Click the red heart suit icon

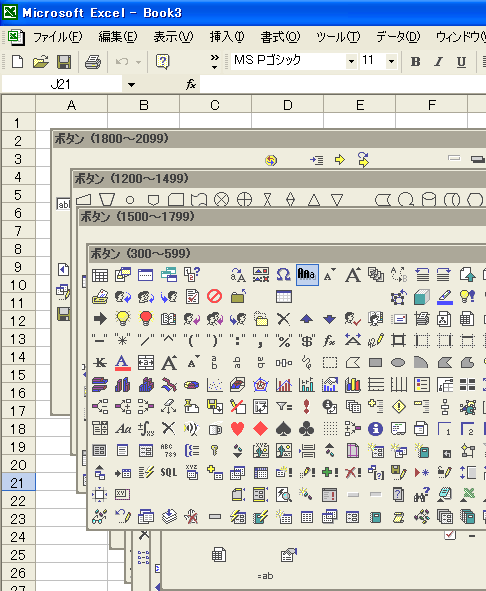(x=238, y=429)
